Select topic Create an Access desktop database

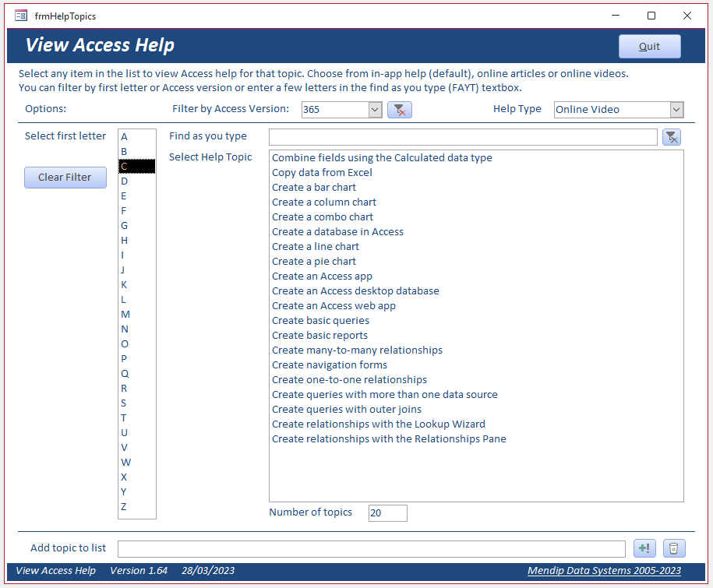point(477,290)
